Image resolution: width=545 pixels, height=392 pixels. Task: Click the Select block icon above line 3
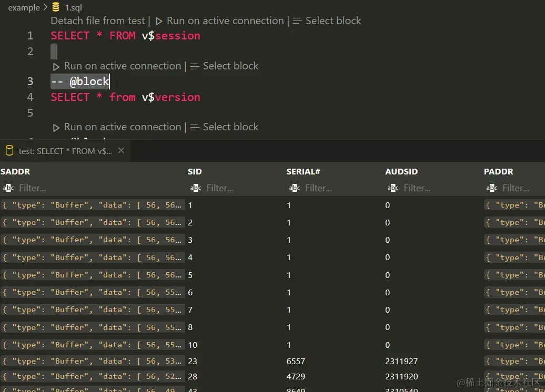[x=195, y=66]
